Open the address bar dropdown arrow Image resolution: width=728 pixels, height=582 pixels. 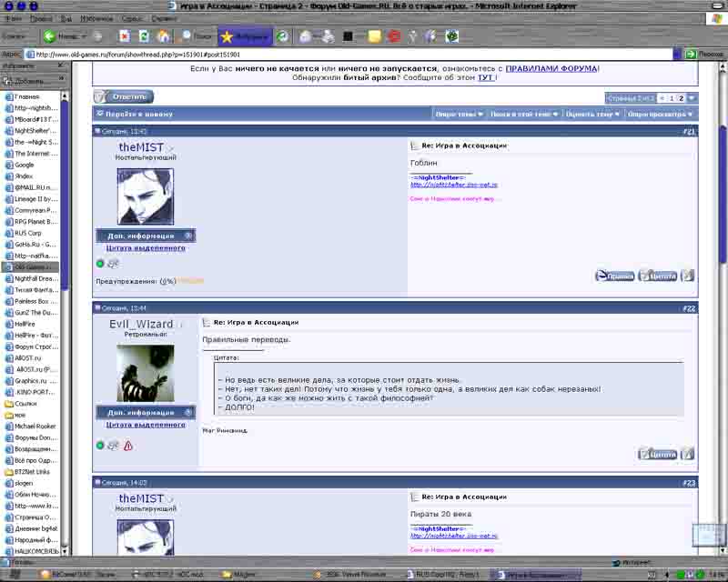677,55
